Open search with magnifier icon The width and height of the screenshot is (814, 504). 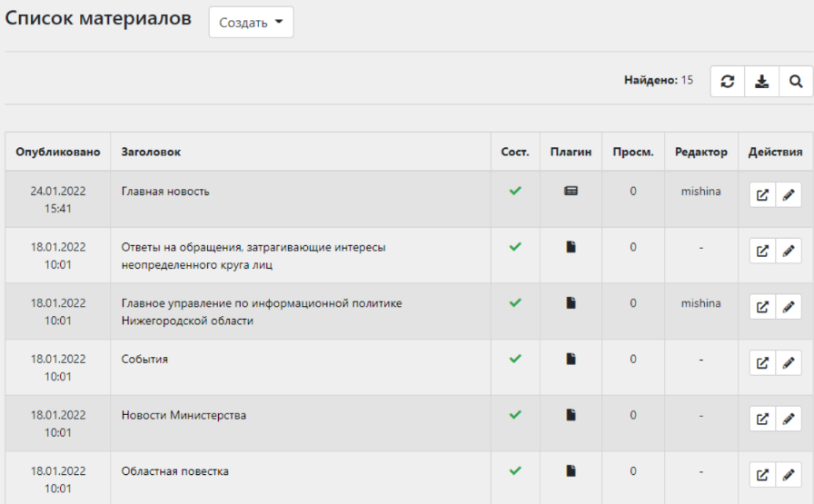(x=796, y=82)
